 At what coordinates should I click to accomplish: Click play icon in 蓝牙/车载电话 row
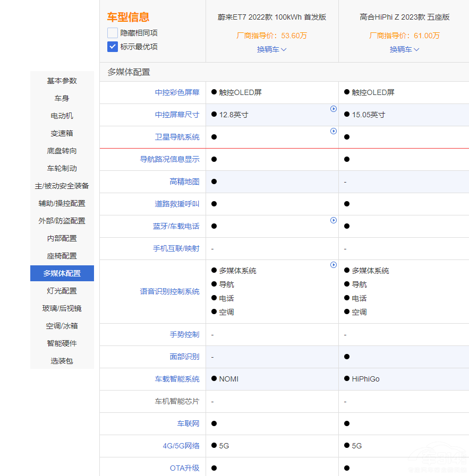(334, 220)
